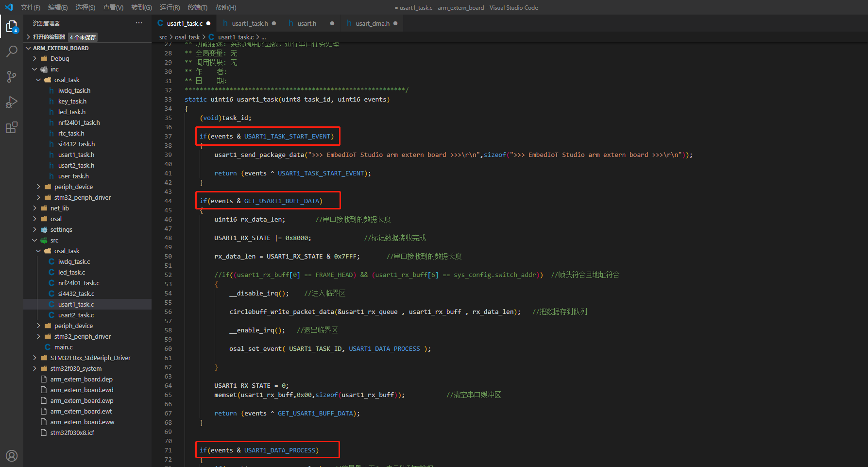Open the Source Control view icon
Viewport: 868px width, 467px height.
point(12,77)
